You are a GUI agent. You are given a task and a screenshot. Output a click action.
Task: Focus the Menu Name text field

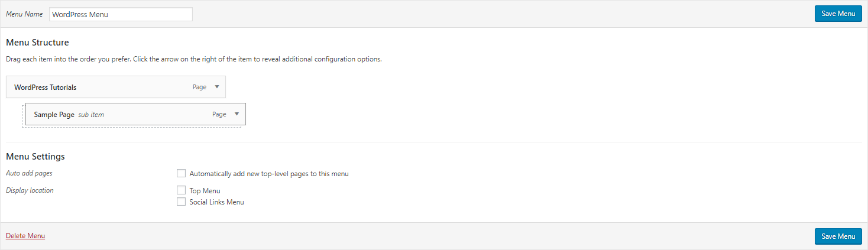[121, 14]
